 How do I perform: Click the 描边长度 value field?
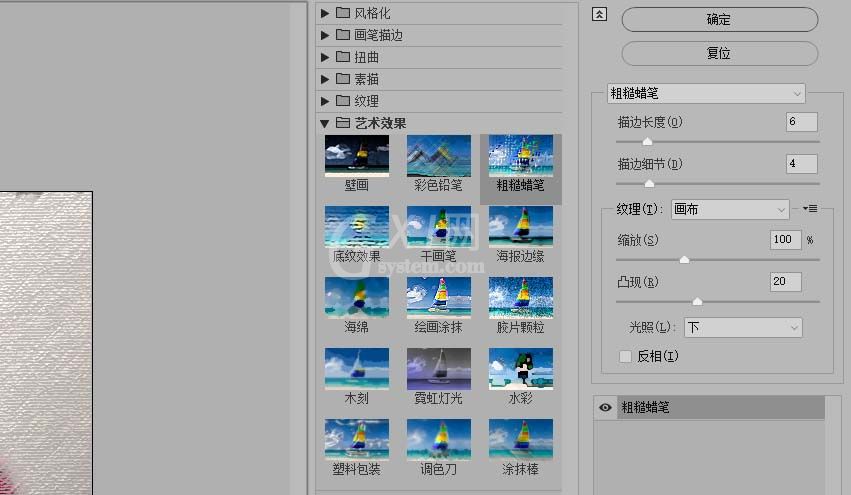coord(802,122)
